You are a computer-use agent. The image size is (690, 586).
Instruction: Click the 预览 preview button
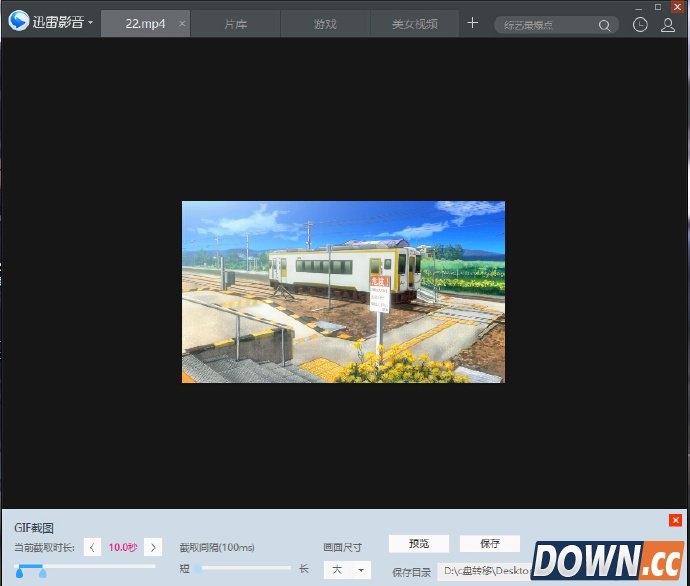[x=419, y=544]
